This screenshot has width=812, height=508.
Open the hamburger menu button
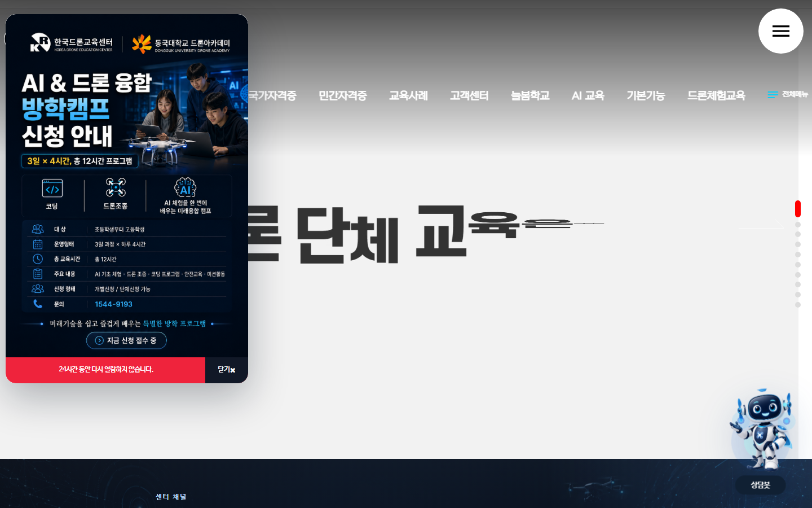click(x=780, y=31)
